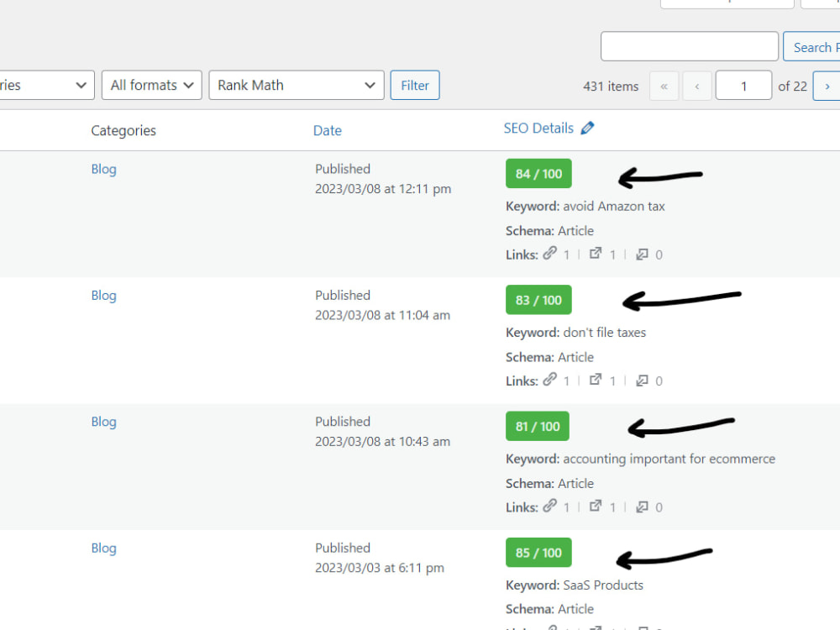
Task: Click the search posts input field
Action: coord(690,46)
